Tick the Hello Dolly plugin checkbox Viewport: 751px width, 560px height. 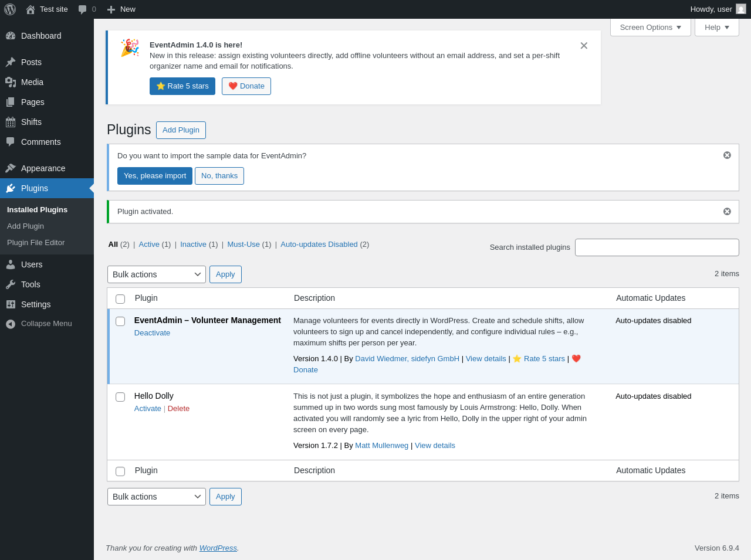coord(120,397)
